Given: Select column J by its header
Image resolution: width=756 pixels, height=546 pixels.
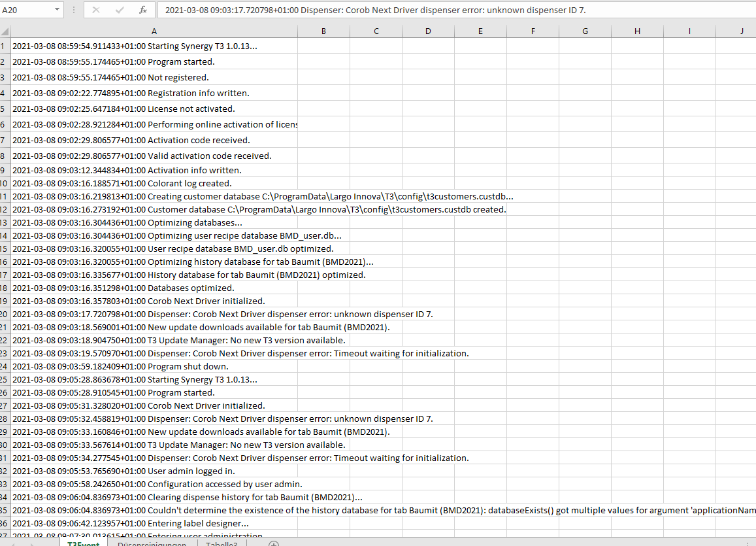Looking at the screenshot, I should pyautogui.click(x=736, y=31).
